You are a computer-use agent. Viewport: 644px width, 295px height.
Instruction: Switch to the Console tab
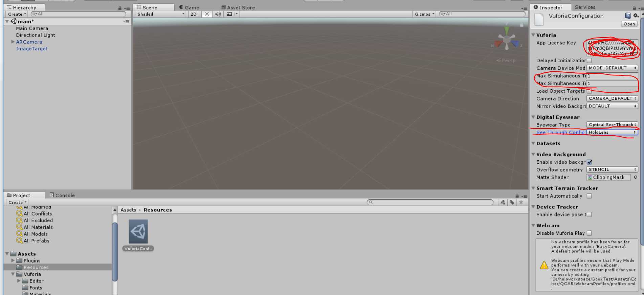click(62, 195)
